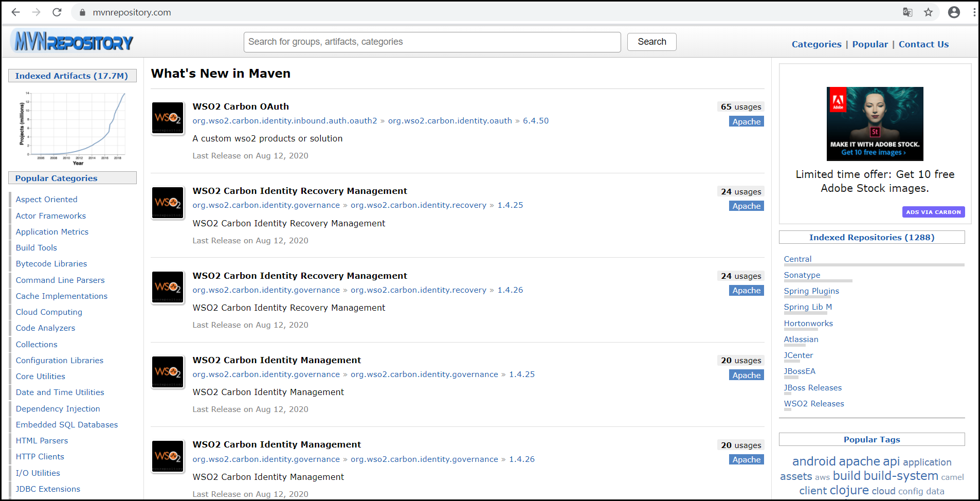Click WSO2 logo for recovery 1.4.25
Image resolution: width=980 pixels, height=501 pixels.
tap(168, 203)
